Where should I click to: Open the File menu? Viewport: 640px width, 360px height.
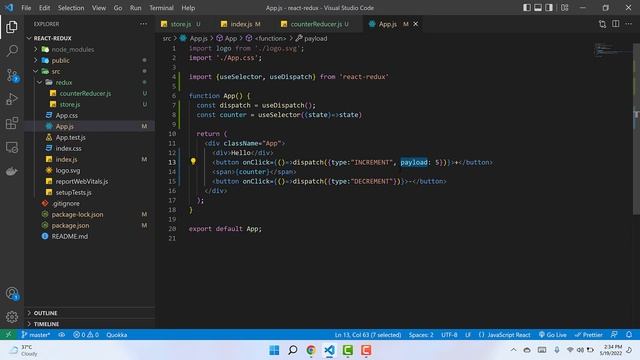click(x=26, y=8)
